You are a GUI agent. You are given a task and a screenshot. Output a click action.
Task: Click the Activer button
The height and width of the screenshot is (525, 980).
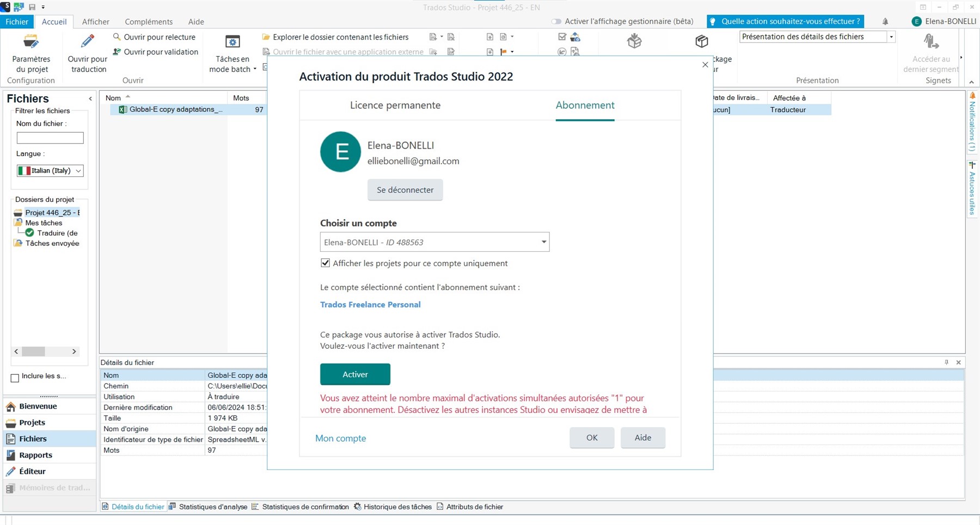[355, 374]
